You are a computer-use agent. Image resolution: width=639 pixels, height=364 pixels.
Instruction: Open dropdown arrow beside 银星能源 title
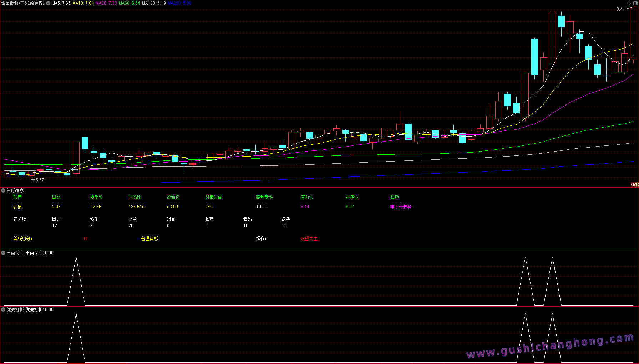pyautogui.click(x=48, y=3)
